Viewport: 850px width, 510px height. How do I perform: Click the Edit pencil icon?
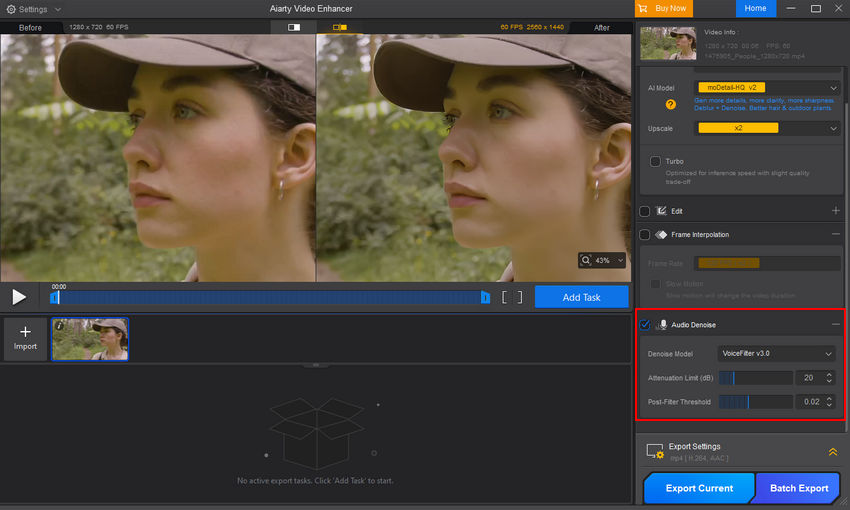[x=661, y=211]
